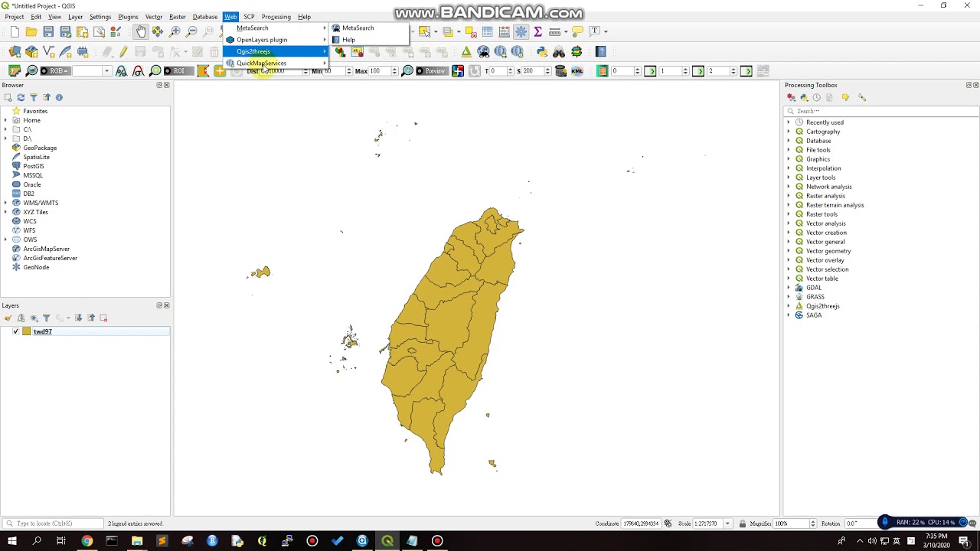Expand the C:\ drive in Browser
This screenshot has height=551, width=980.
[x=6, y=129]
